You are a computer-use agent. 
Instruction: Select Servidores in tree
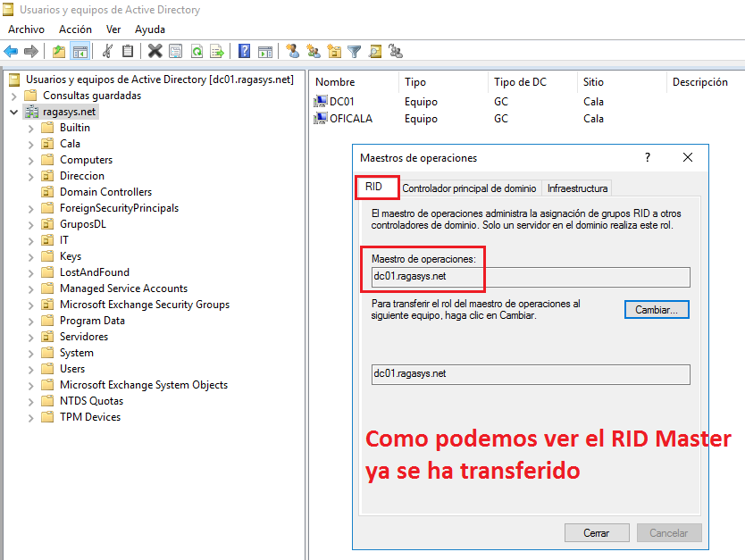[84, 337]
